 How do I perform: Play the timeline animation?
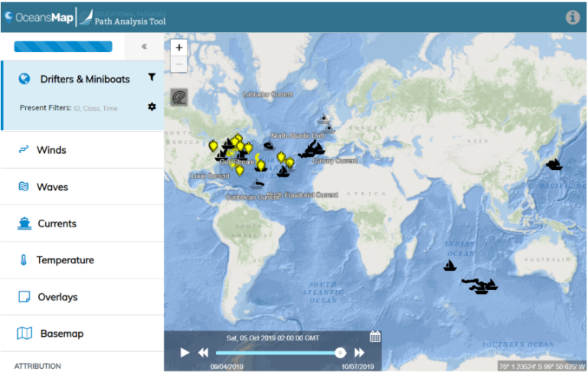(x=185, y=353)
